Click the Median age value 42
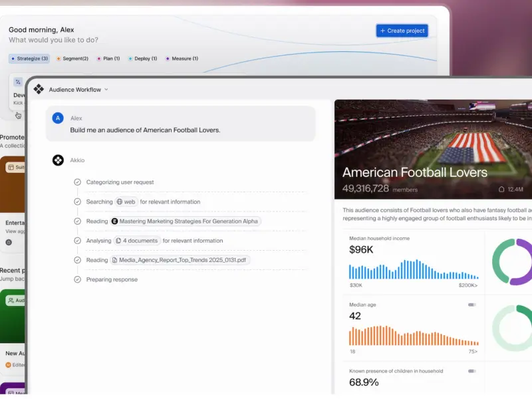 pos(355,316)
